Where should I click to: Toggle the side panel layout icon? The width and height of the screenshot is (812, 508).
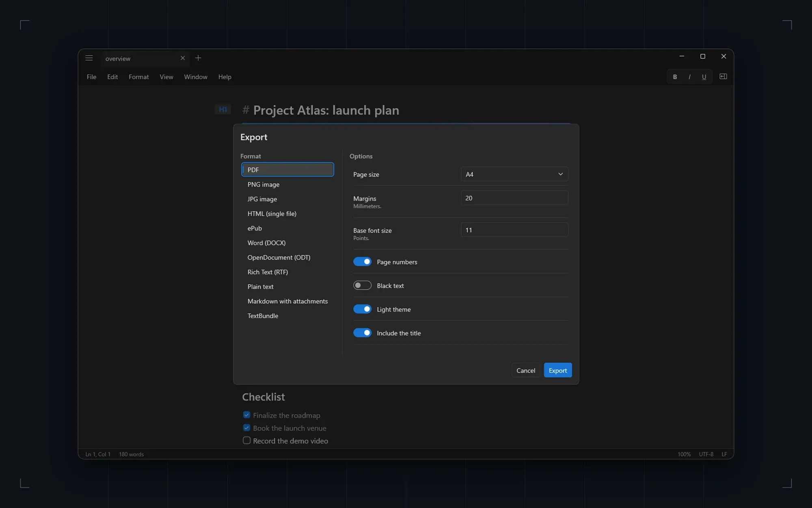(x=723, y=76)
